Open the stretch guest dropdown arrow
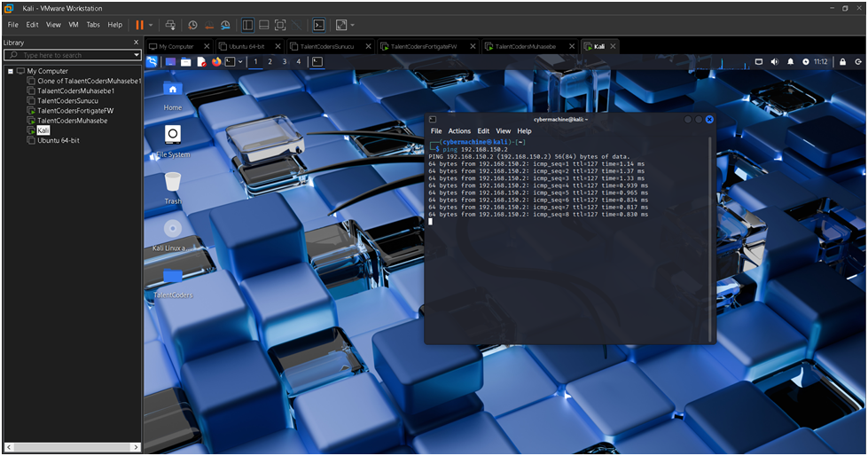 point(353,25)
